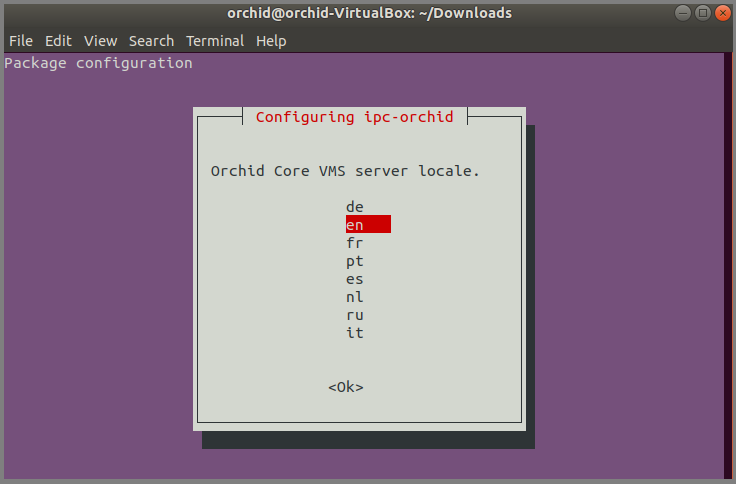Minimize the terminal window

tap(682, 13)
